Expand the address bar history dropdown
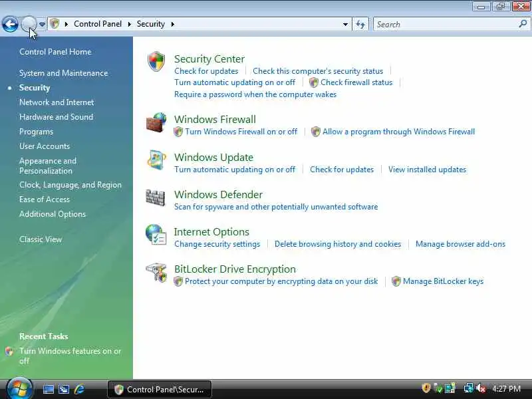 coord(345,25)
